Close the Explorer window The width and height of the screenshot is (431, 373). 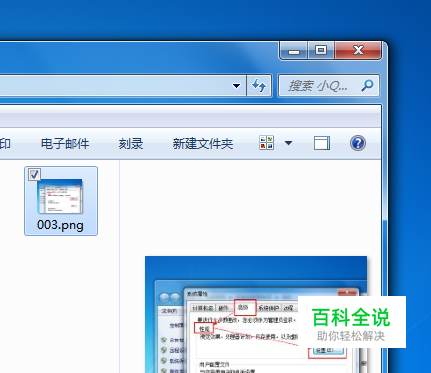358,51
